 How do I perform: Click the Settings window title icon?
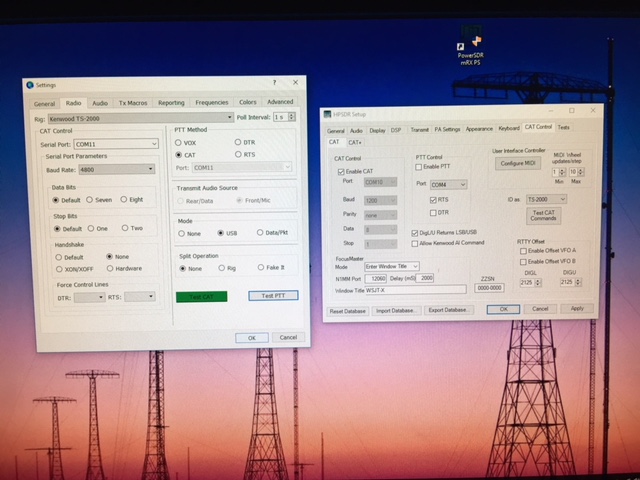[28, 86]
